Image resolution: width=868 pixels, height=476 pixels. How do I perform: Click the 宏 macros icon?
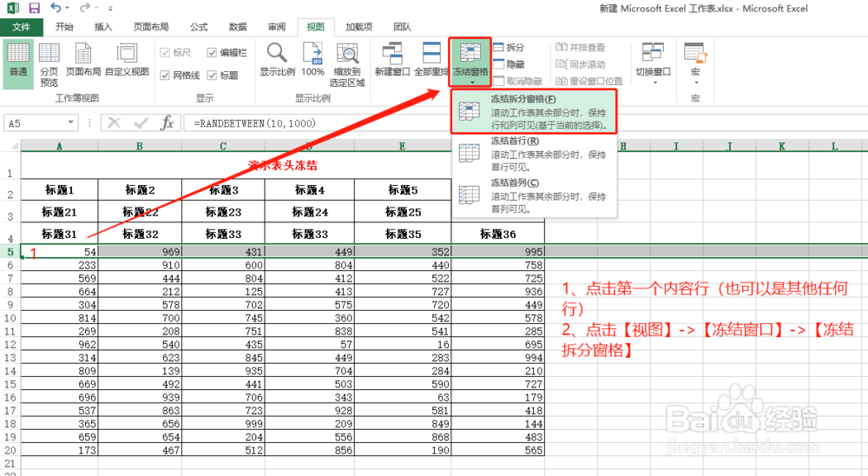tap(695, 60)
